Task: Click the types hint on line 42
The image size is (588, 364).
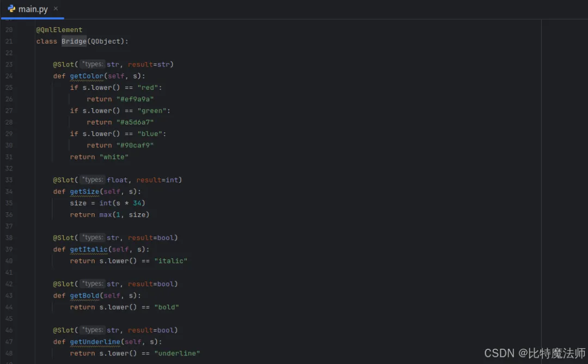Action: click(x=92, y=283)
